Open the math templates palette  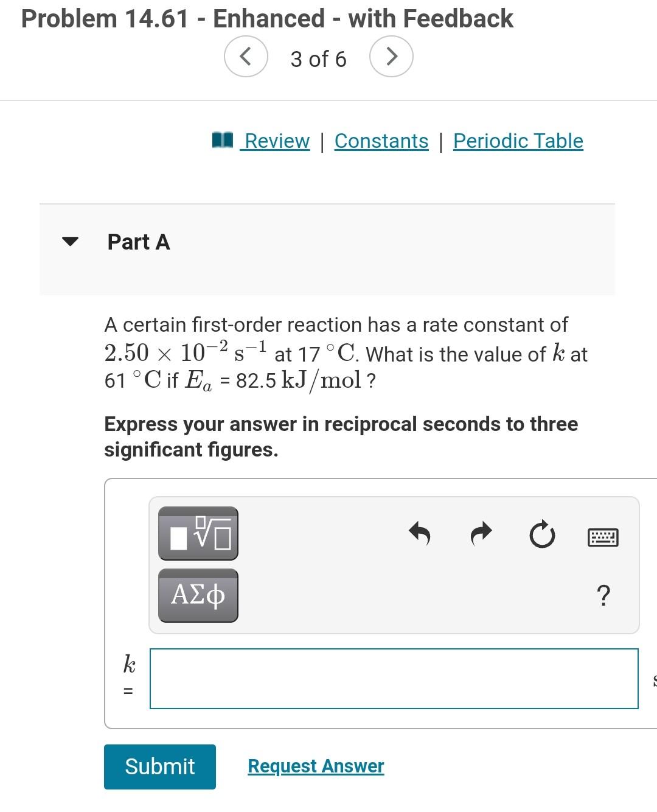point(198,534)
